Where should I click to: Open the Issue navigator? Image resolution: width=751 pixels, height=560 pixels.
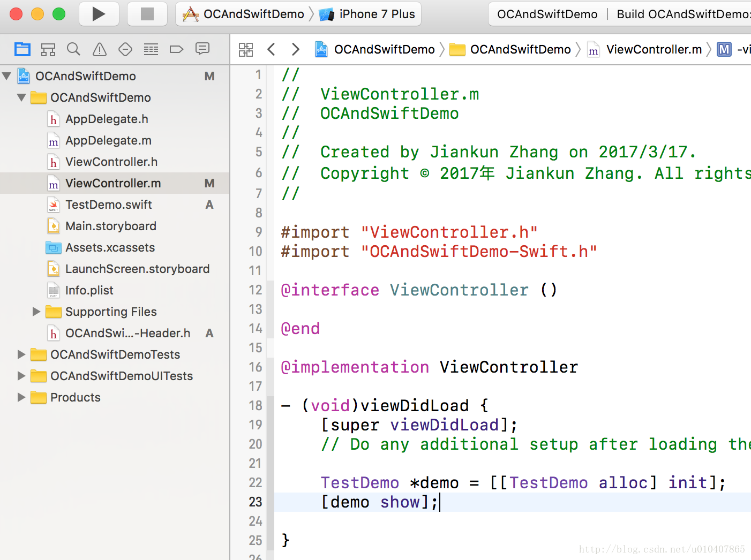point(100,50)
